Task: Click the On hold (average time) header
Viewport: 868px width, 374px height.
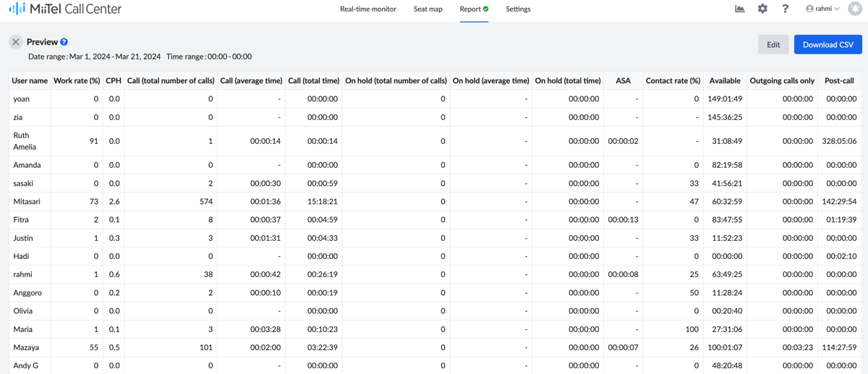Action: tap(491, 80)
